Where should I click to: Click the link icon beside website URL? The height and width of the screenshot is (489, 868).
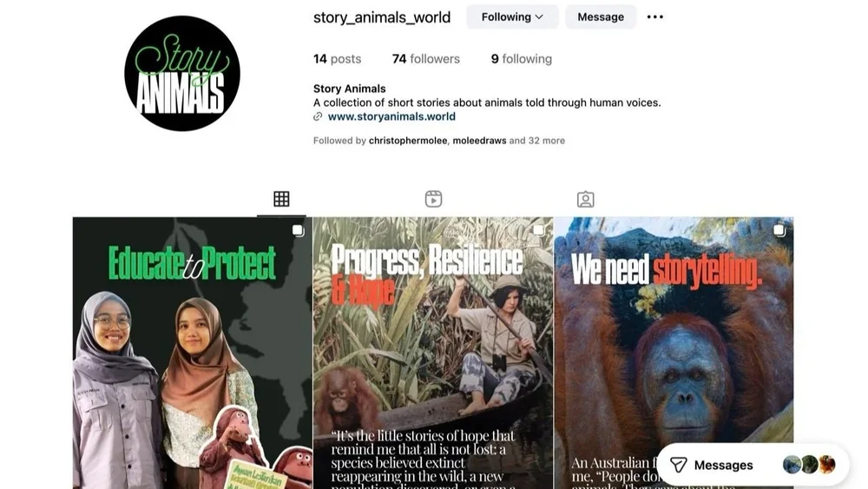318,116
